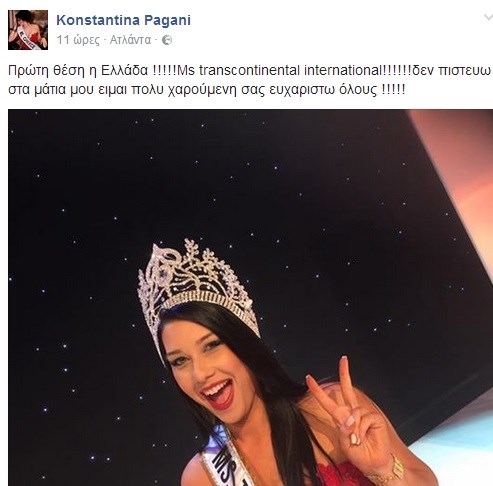Expand the post options chevron at top right

488,18
